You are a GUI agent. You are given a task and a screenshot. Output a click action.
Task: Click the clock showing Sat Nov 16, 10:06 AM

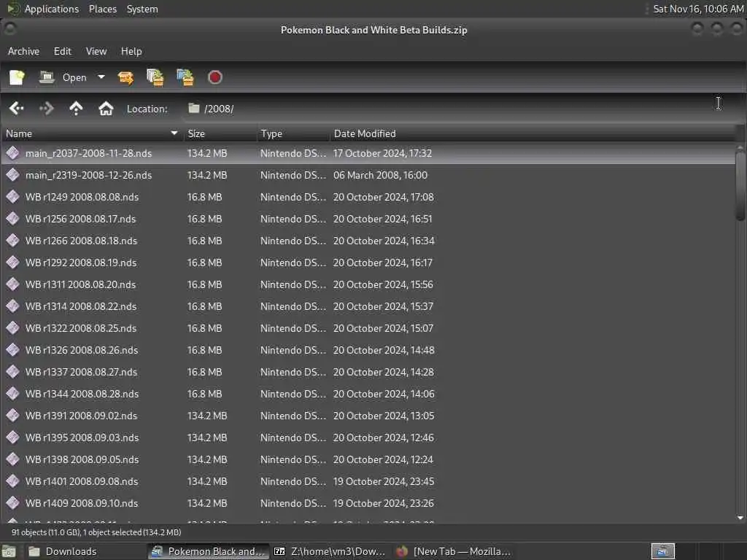(x=698, y=9)
